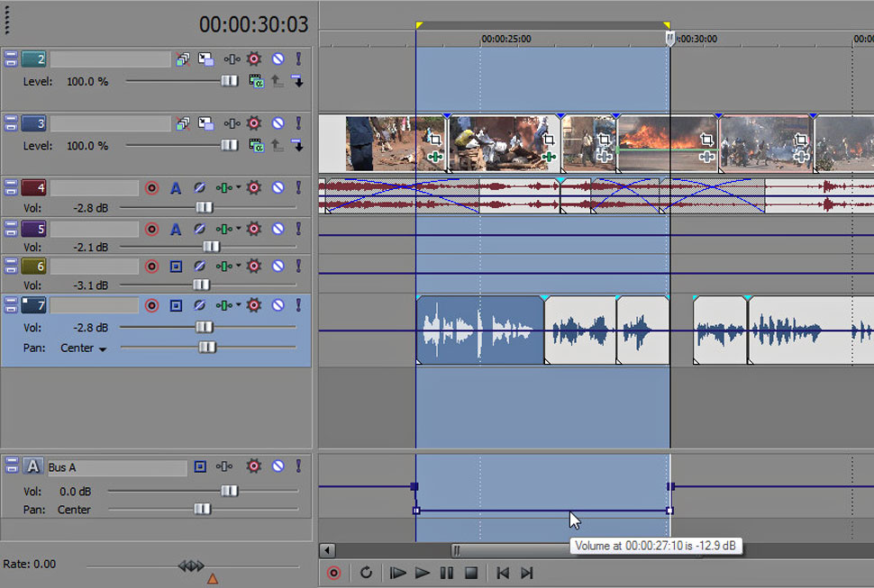
Task: Toggle loop playback
Action: coord(366,573)
